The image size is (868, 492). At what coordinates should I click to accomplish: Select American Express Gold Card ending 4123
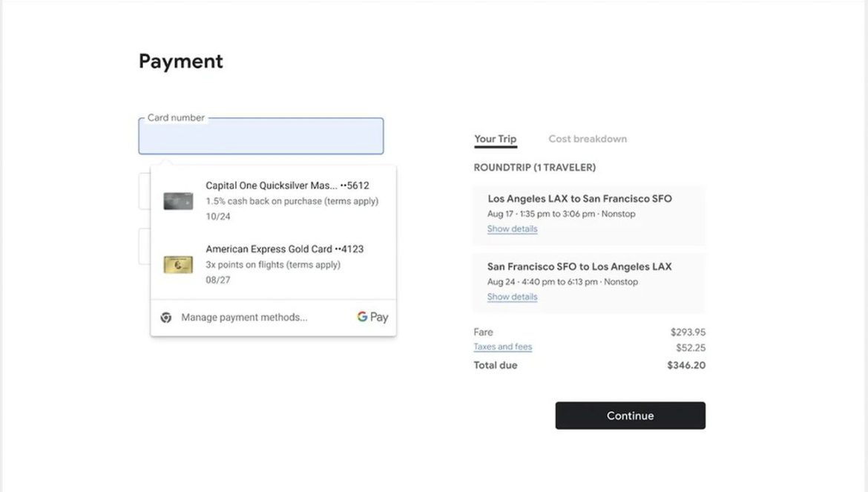[274, 264]
